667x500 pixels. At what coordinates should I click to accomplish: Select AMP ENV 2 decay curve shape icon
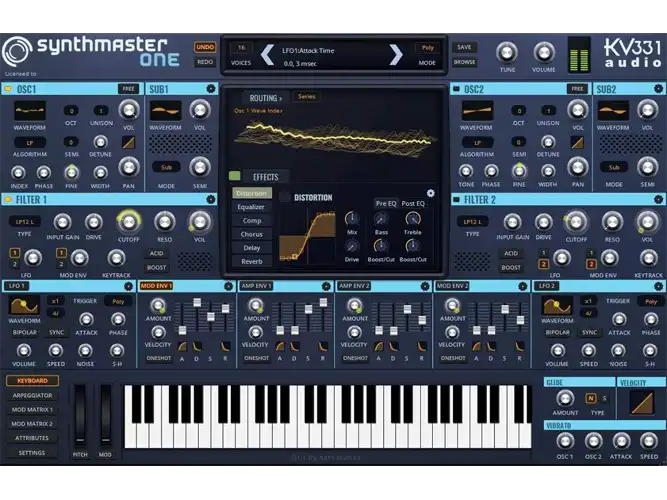tap(393, 346)
